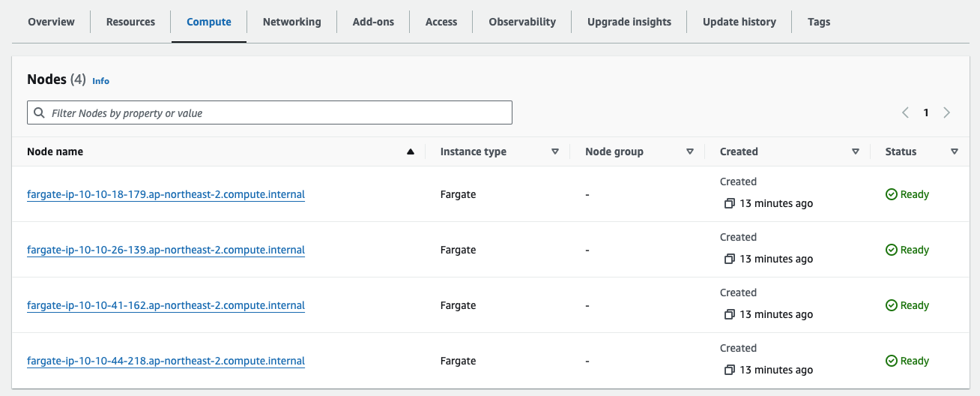Screen dimensions: 980x396
Task: Click Fargate instance type for node 10-10-41-162
Action: (x=458, y=305)
